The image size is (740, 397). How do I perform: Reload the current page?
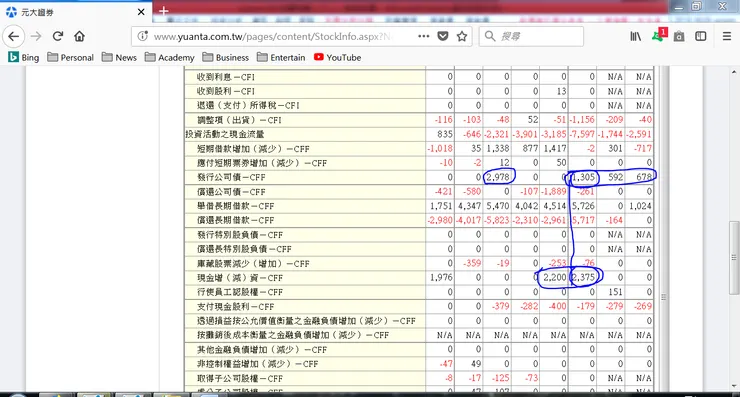coord(58,36)
